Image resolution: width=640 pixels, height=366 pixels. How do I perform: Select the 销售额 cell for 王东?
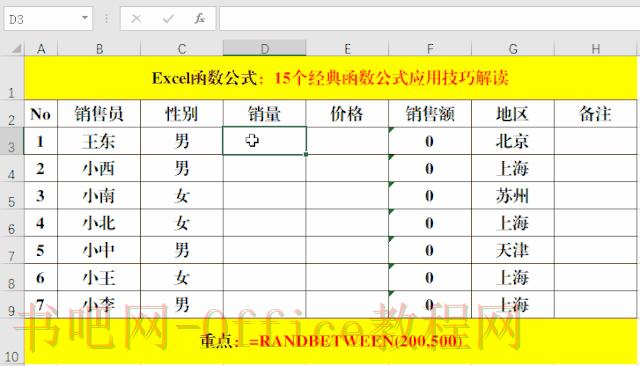pyautogui.click(x=430, y=141)
